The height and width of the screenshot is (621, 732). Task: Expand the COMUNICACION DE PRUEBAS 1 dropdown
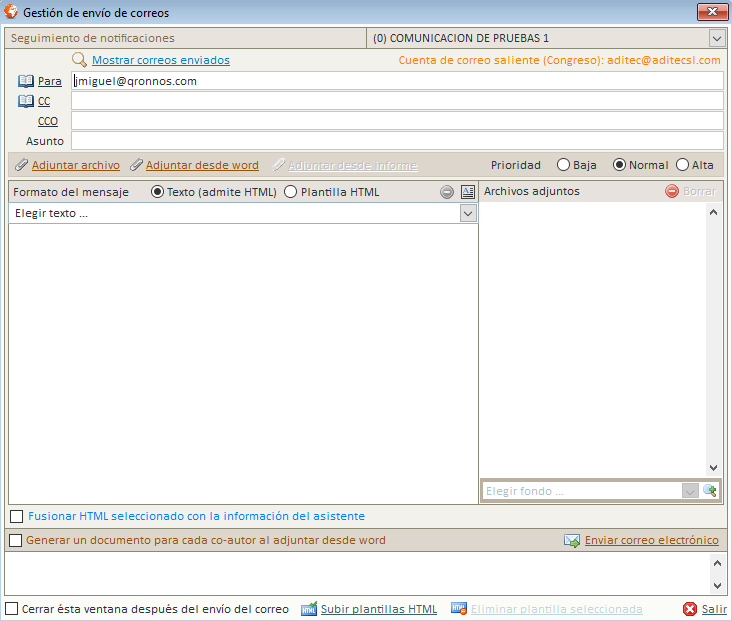pos(717,38)
